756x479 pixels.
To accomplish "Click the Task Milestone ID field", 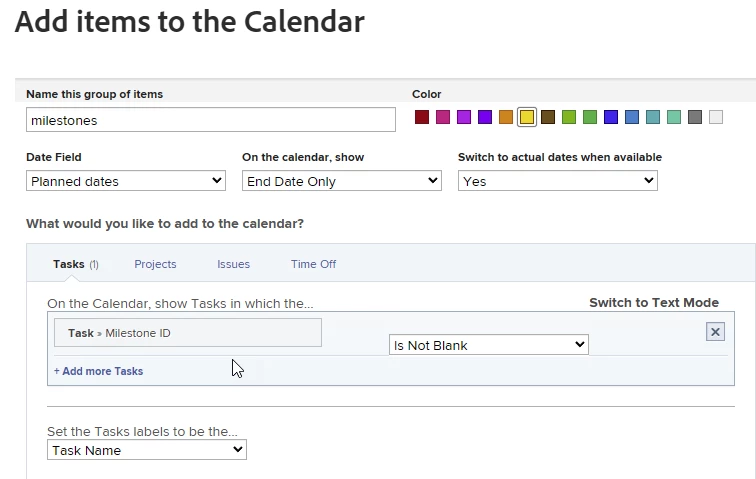I will click(188, 333).
